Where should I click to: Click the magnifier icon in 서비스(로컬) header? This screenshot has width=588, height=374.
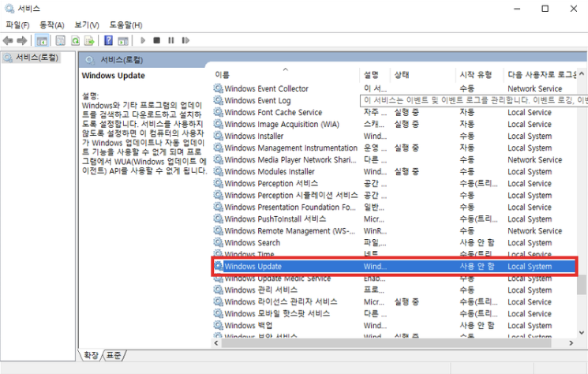coord(89,60)
